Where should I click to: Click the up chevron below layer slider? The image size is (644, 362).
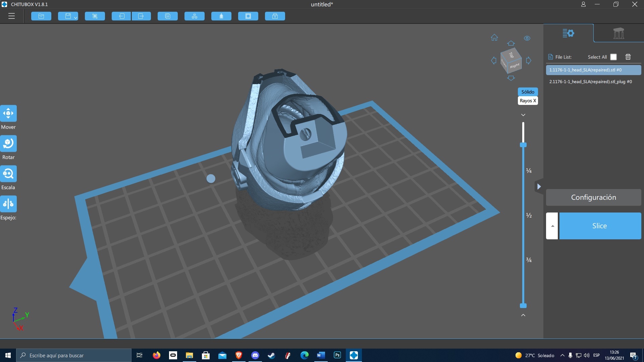(x=523, y=315)
